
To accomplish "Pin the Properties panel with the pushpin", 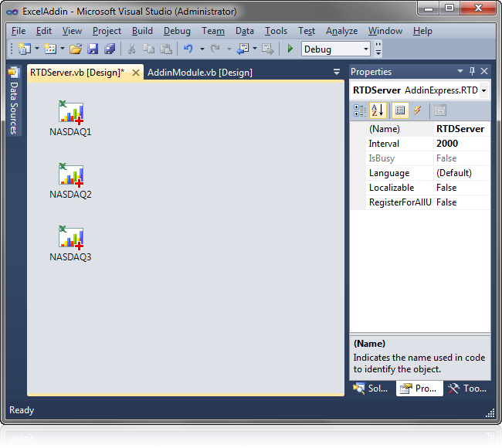I will coord(472,71).
